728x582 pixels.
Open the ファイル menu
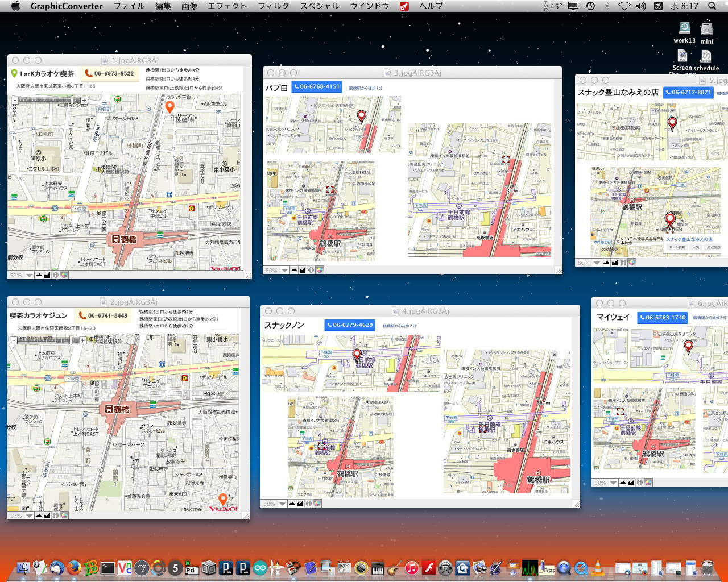[x=129, y=6]
